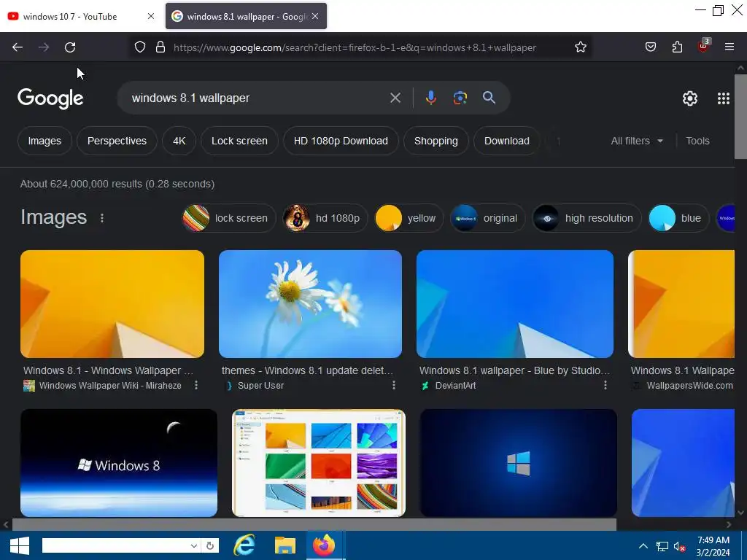Open the Firefox extensions puzzle icon
This screenshot has width=747, height=560.
pyautogui.click(x=677, y=47)
